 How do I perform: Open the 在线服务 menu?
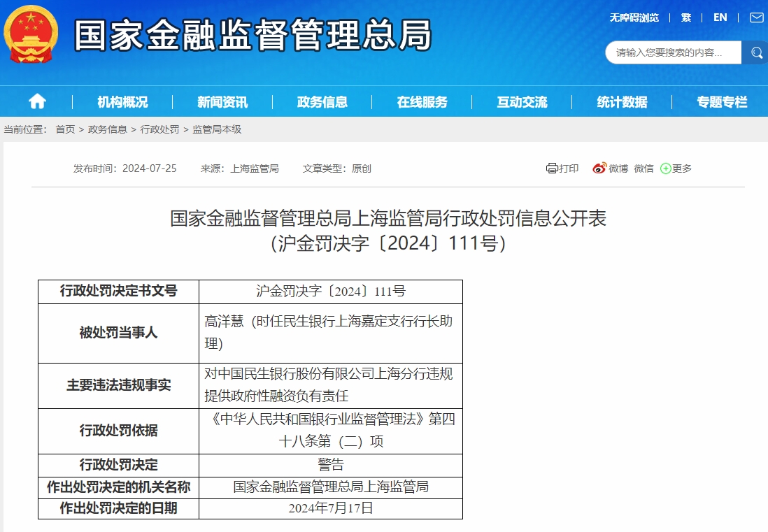pyautogui.click(x=422, y=102)
